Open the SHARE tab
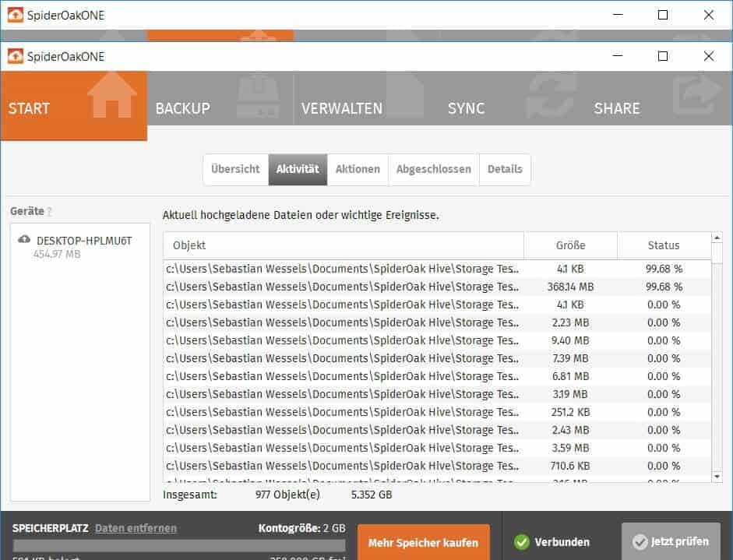The image size is (733, 560). pos(659,99)
